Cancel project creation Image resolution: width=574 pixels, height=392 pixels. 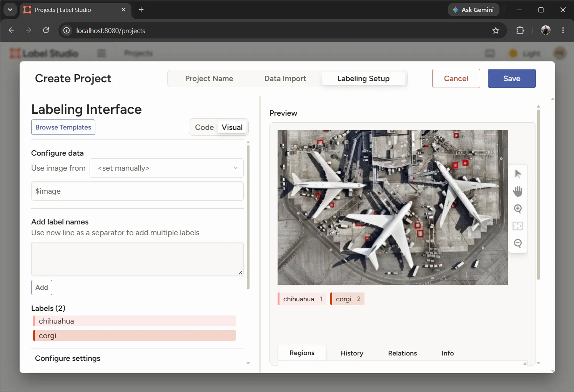click(456, 78)
